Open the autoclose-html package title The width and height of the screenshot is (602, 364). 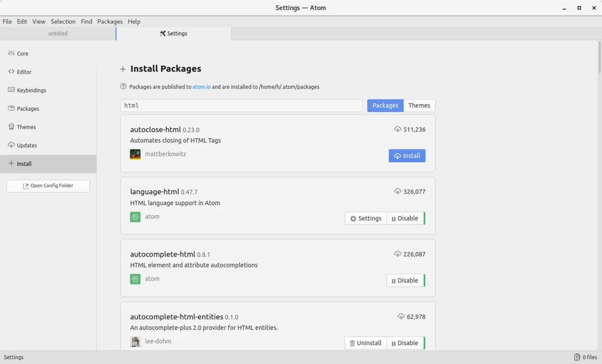[x=156, y=129]
